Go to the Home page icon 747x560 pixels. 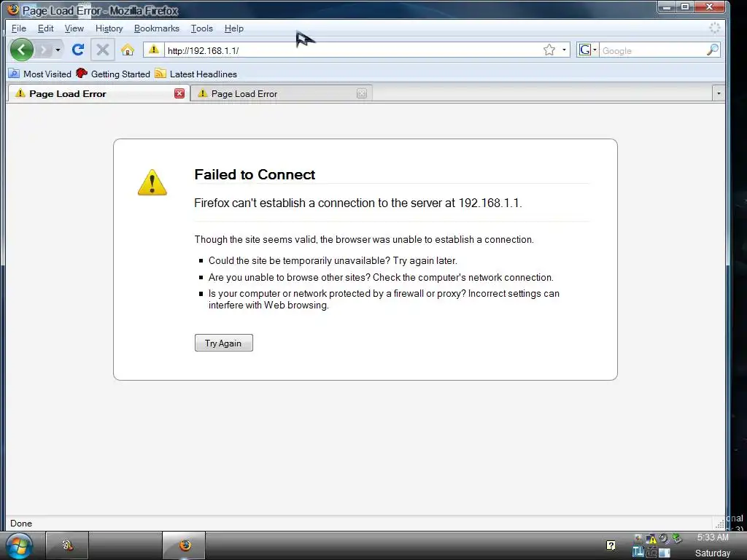127,50
